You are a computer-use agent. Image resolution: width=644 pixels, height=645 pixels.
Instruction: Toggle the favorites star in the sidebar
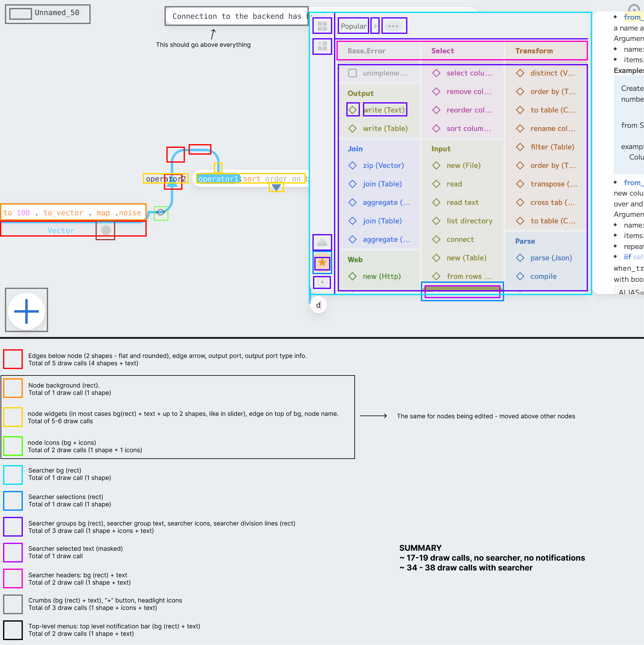[x=322, y=262]
